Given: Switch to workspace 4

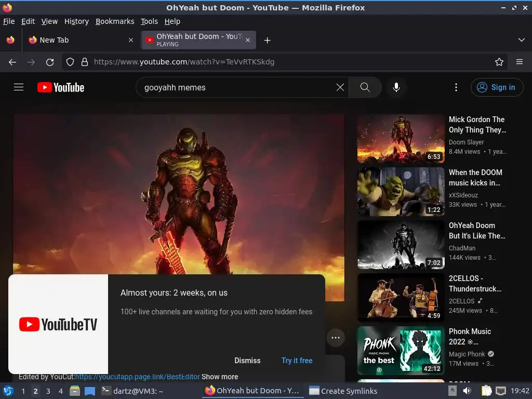Looking at the screenshot, I should click(61, 391).
